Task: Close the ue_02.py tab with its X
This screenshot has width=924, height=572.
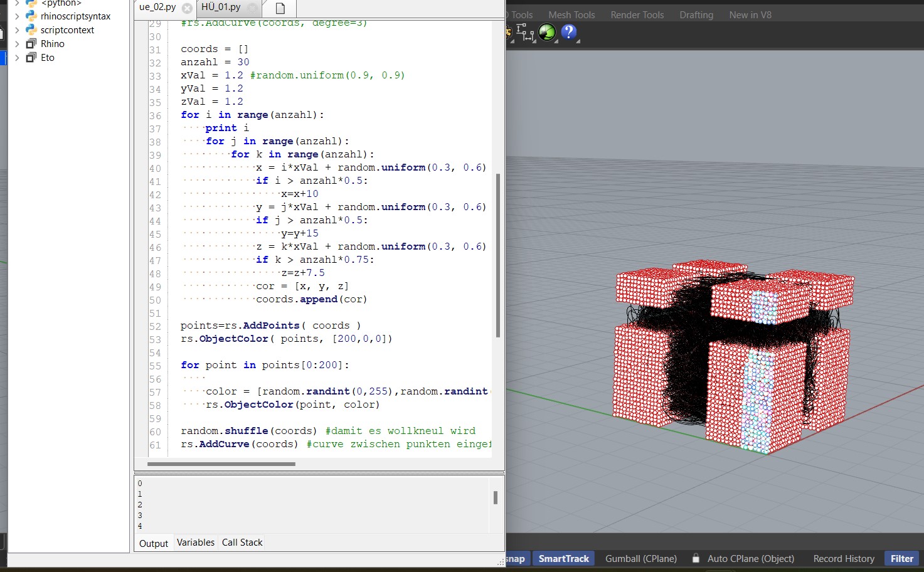Action: point(187,8)
